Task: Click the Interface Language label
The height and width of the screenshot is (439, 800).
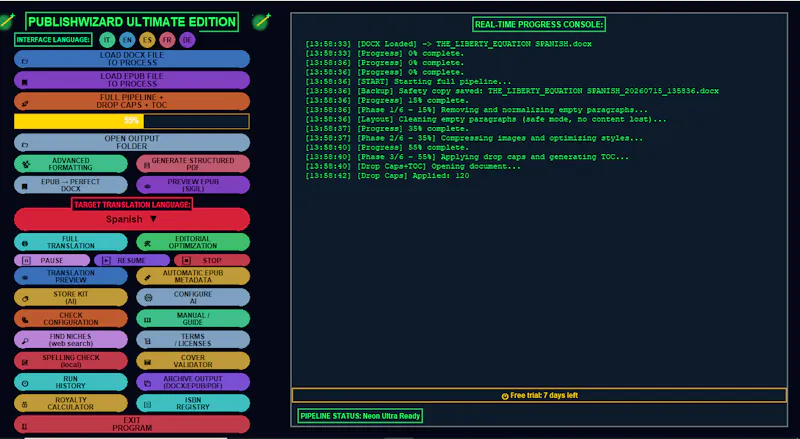Action: tap(53, 39)
